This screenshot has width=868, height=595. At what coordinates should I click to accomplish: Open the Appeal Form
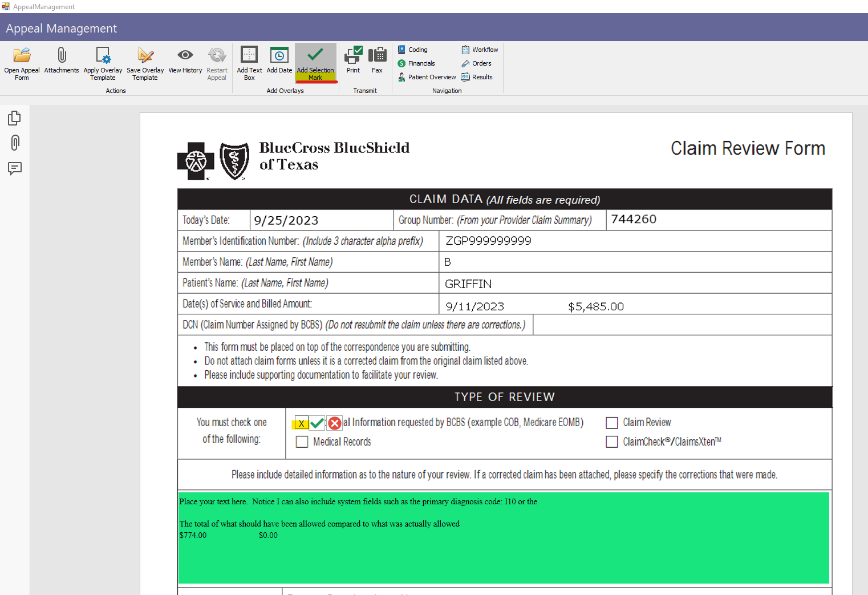pos(22,63)
